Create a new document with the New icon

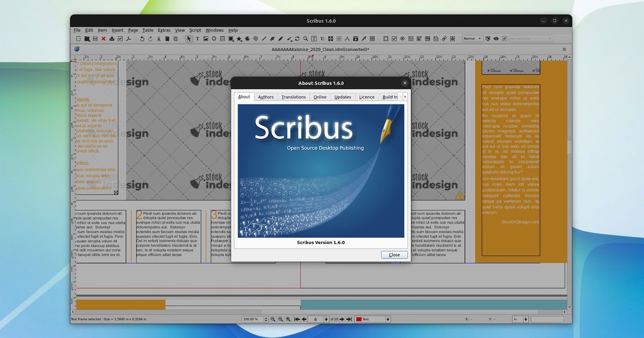(x=78, y=39)
